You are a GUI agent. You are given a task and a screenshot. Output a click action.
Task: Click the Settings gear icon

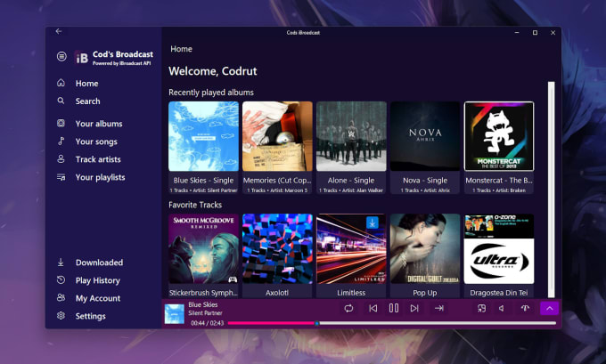click(61, 315)
